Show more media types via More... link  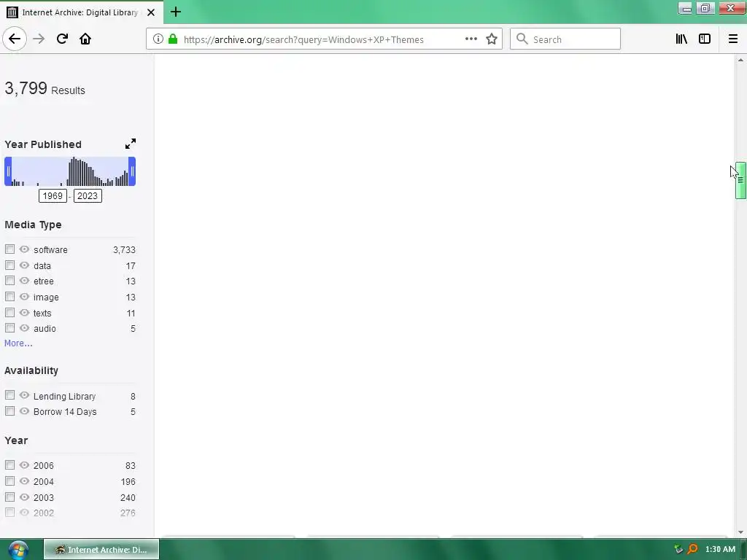[18, 343]
